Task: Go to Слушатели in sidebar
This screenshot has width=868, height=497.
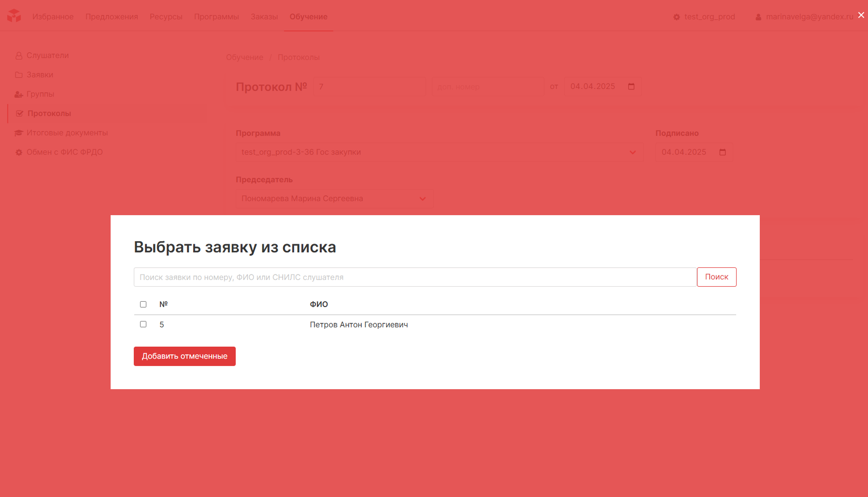Action: point(47,56)
